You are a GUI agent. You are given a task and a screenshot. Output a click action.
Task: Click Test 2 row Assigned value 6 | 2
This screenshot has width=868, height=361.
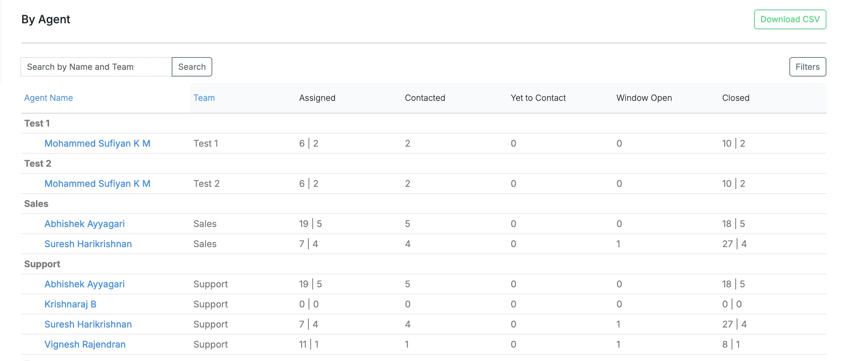pyautogui.click(x=309, y=183)
